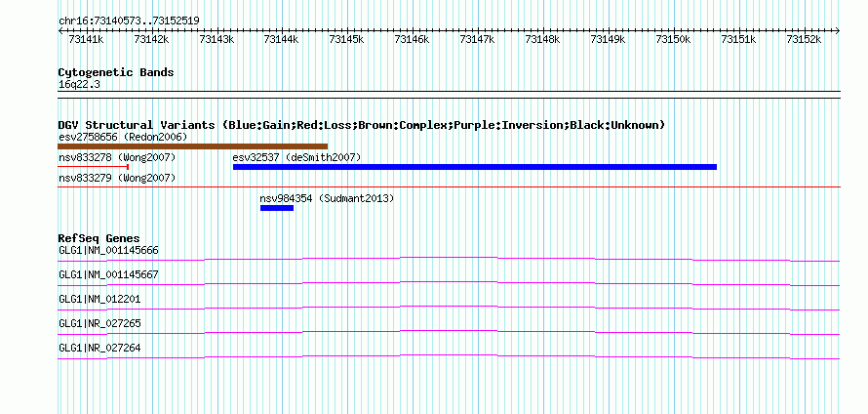Select the GLG1|NR_027264 transcript label

tap(99, 348)
